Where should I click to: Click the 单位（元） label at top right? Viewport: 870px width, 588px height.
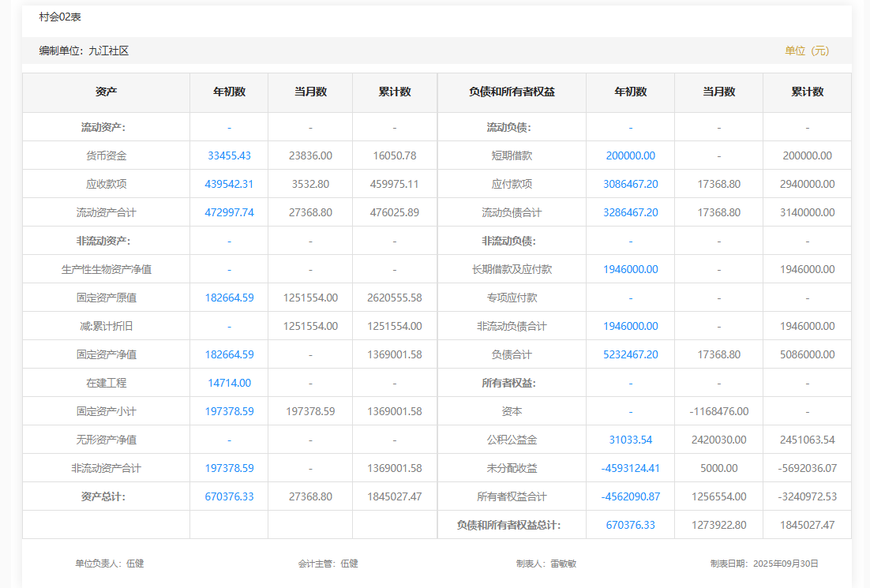pos(807,51)
